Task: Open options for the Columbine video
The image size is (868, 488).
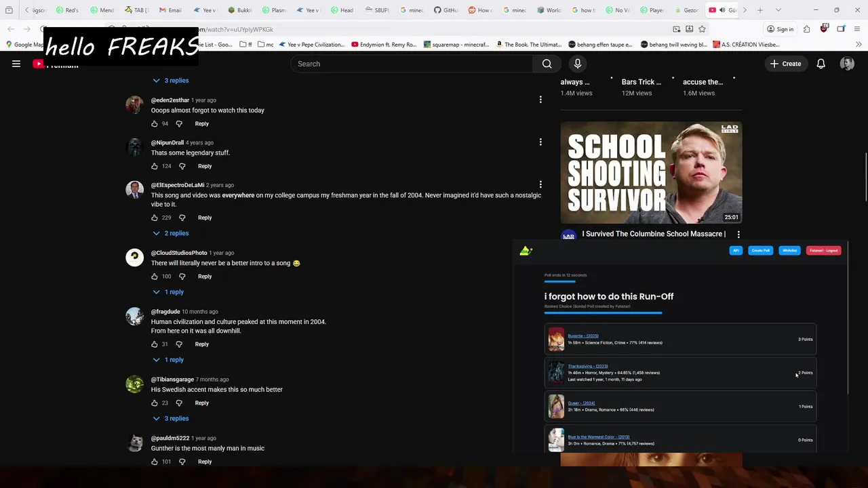Action: coord(738,235)
